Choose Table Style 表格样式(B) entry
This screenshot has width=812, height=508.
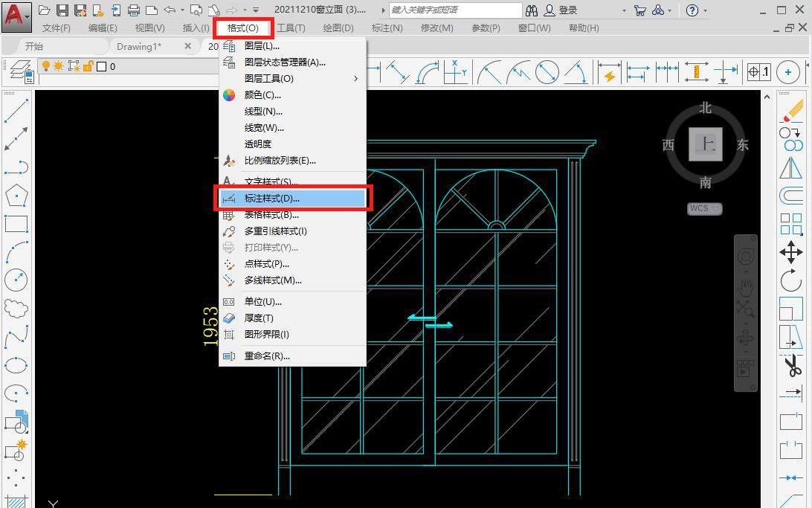pos(292,215)
